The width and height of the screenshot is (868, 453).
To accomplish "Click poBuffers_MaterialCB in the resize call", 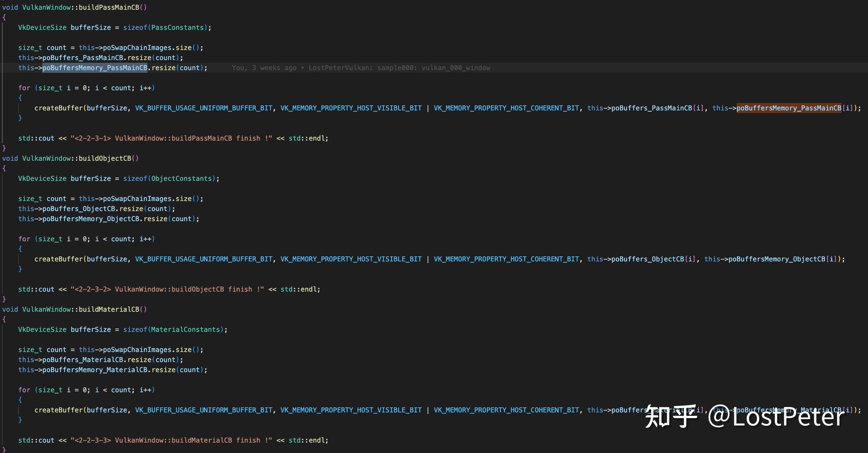I will coord(82,360).
